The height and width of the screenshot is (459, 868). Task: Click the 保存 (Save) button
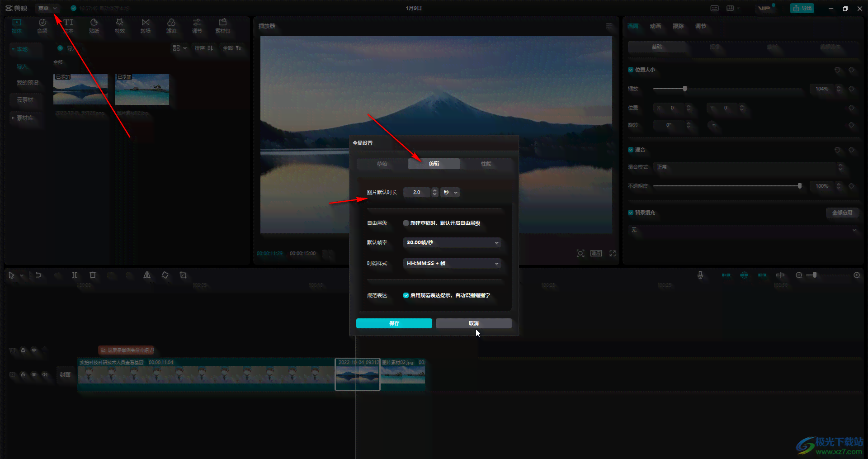click(x=394, y=323)
